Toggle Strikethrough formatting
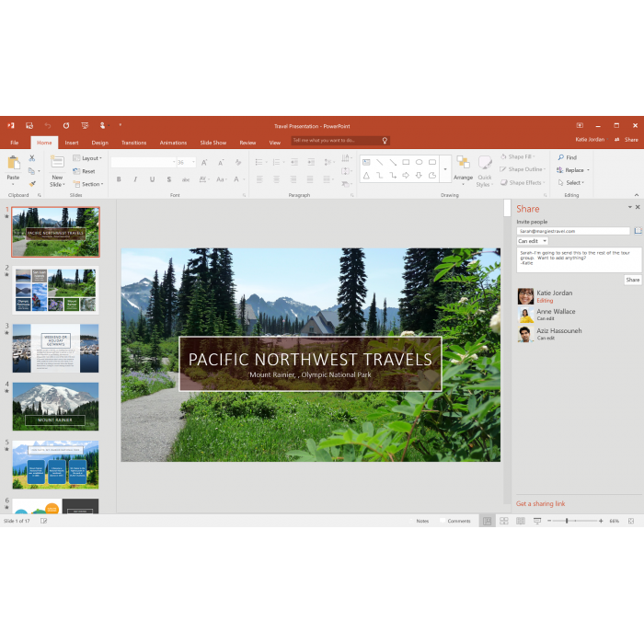The image size is (644, 644). (186, 179)
